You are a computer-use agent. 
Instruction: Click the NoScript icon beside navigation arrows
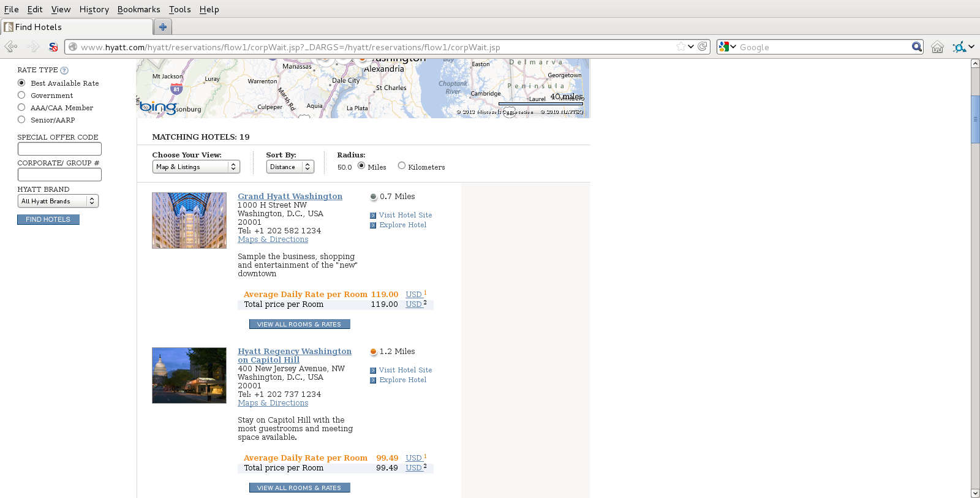(53, 47)
